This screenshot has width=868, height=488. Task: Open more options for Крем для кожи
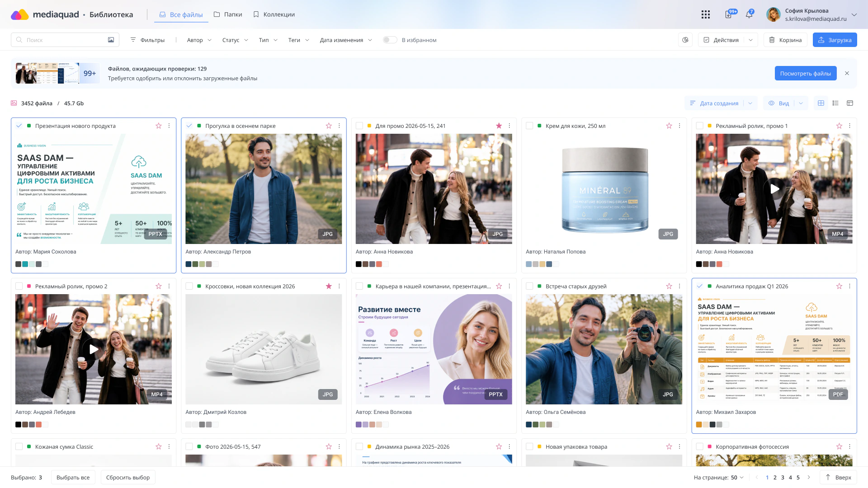pos(679,126)
